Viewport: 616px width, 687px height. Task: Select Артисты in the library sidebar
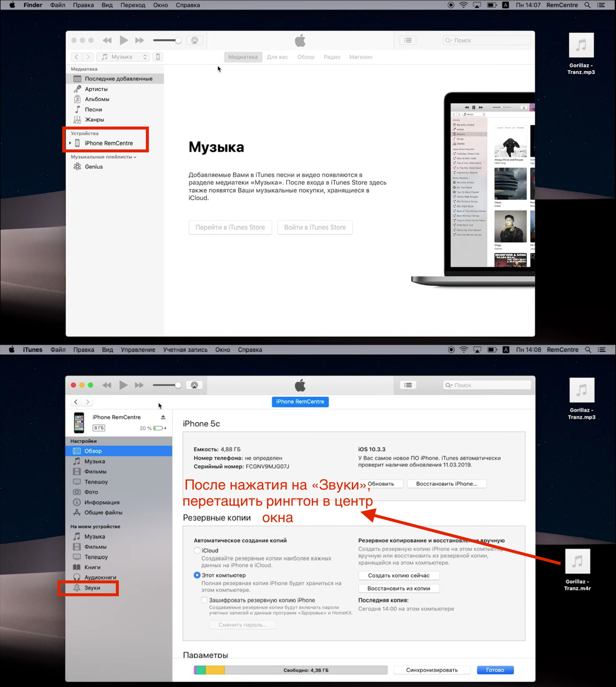115,89
